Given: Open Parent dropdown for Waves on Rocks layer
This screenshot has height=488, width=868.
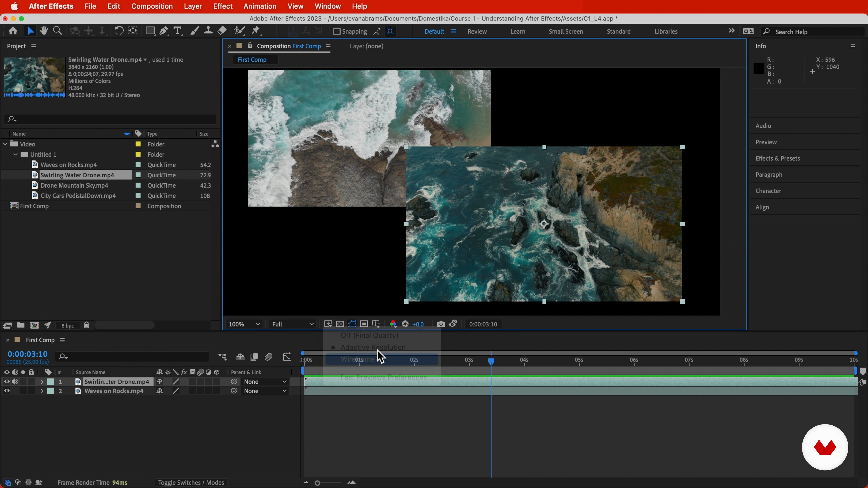Looking at the screenshot, I should point(266,391).
